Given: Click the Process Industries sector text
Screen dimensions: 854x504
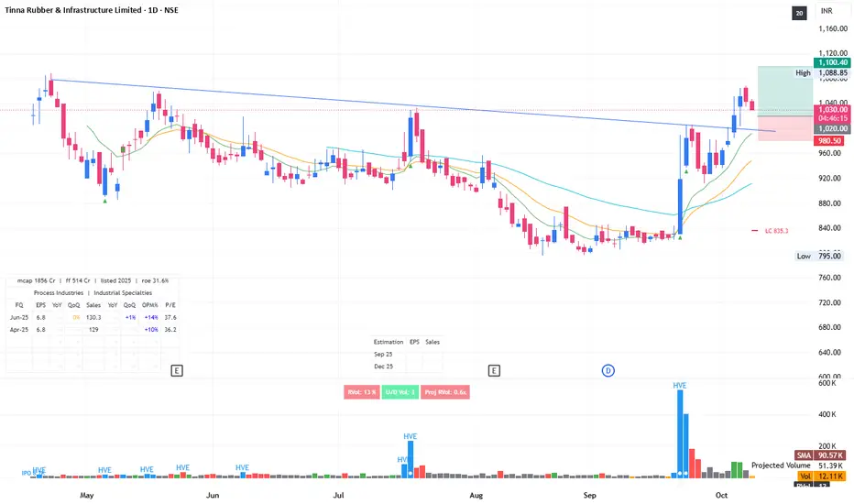Looking at the screenshot, I should [x=59, y=292].
